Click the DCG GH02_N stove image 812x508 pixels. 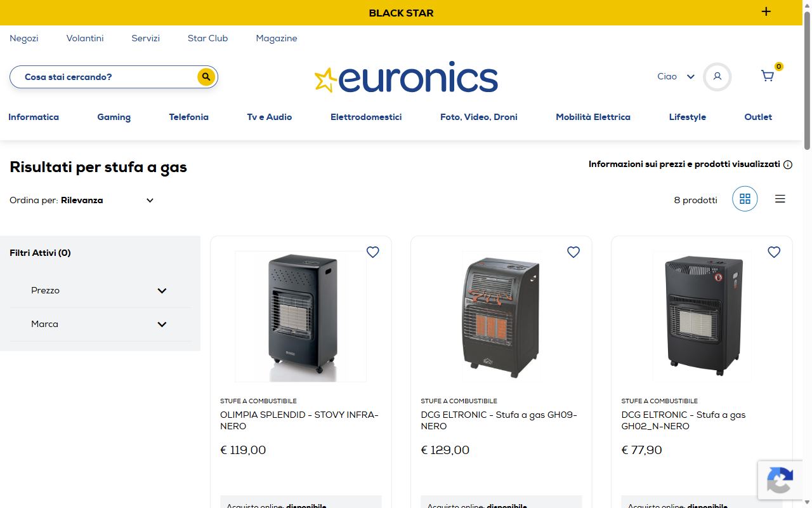coord(702,316)
